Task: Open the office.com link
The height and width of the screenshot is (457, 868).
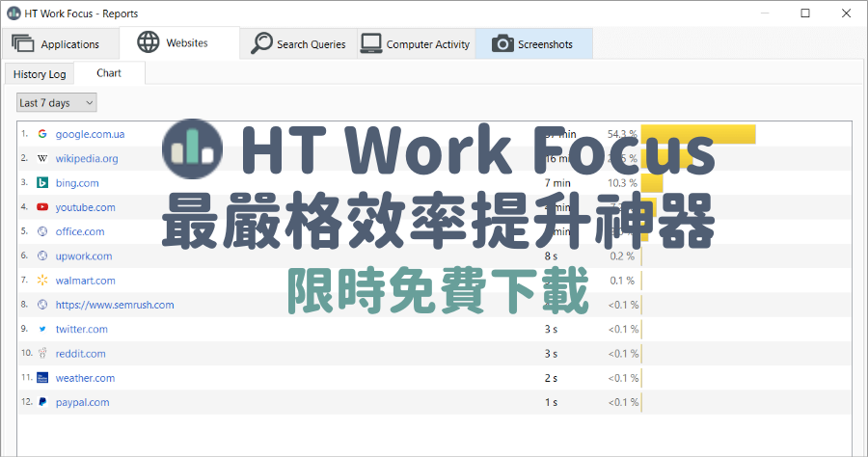Action: pos(80,231)
